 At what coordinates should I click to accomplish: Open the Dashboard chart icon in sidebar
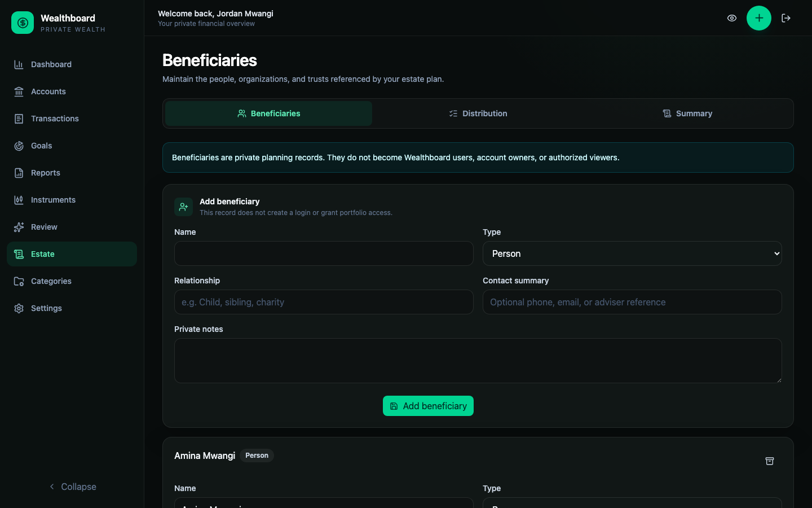(x=19, y=64)
